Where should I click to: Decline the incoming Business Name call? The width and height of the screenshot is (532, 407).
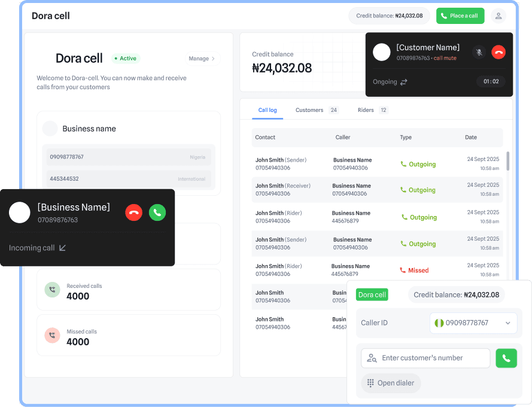(133, 212)
